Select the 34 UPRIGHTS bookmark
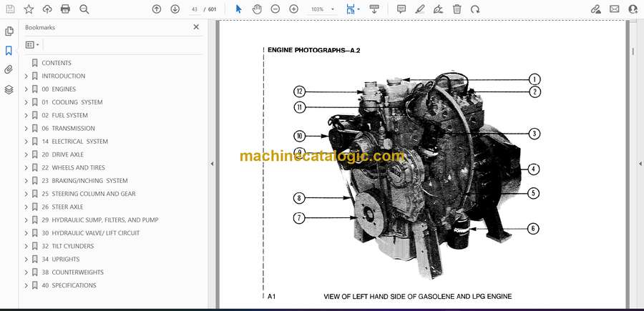Screen dimensions: 644x311 coord(60,260)
